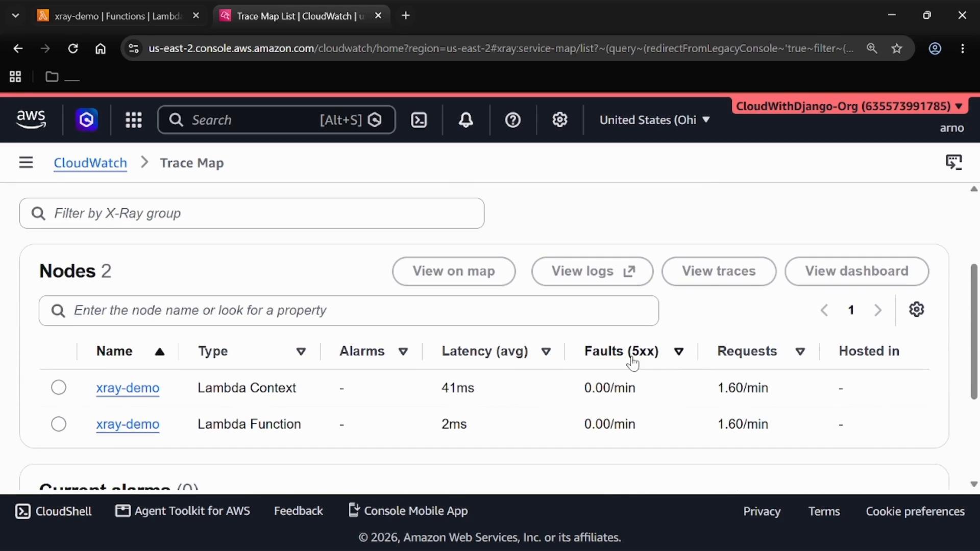Screen dimensions: 980x551
Task: Open the AWS services grid menu
Action: coord(134,120)
